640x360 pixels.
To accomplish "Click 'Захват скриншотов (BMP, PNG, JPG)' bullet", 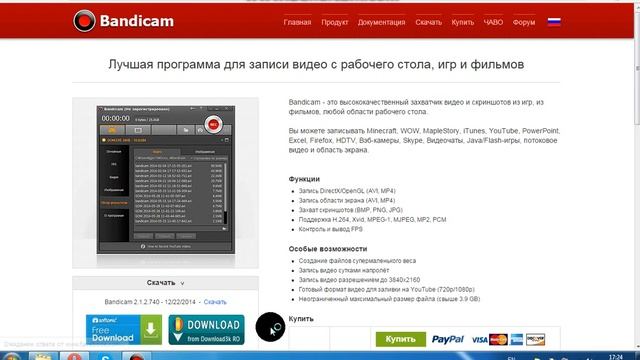I will (351, 210).
